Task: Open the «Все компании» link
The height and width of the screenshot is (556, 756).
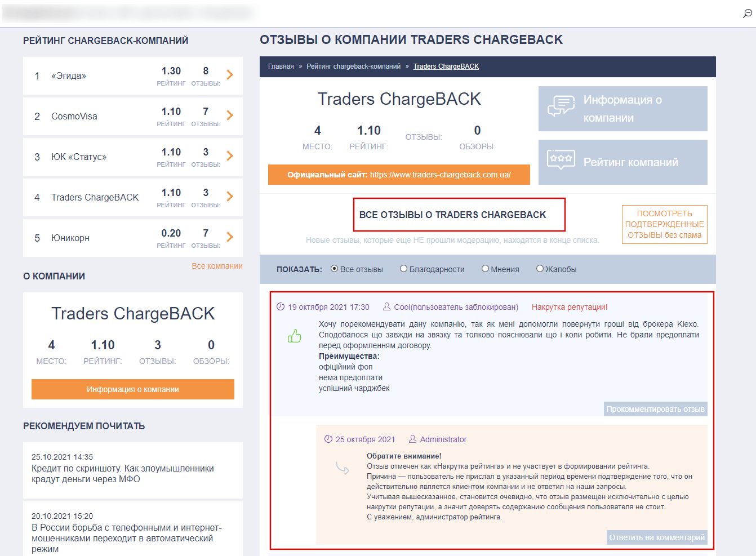Action: pyautogui.click(x=217, y=266)
